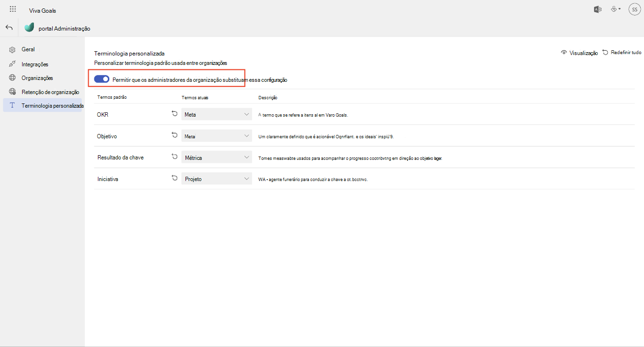Viewport: 644px width, 347px height.
Task: Open the OKR term dropdown showing Meta
Action: (x=217, y=114)
